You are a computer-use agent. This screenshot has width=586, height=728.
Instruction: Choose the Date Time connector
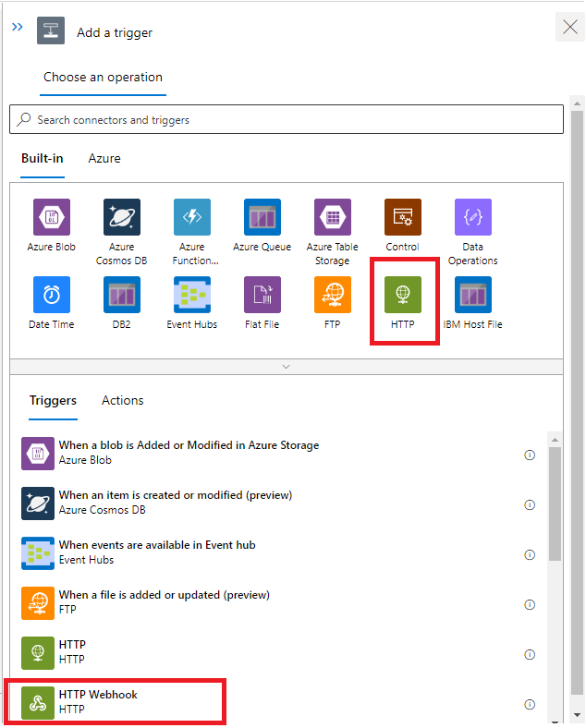(x=52, y=295)
